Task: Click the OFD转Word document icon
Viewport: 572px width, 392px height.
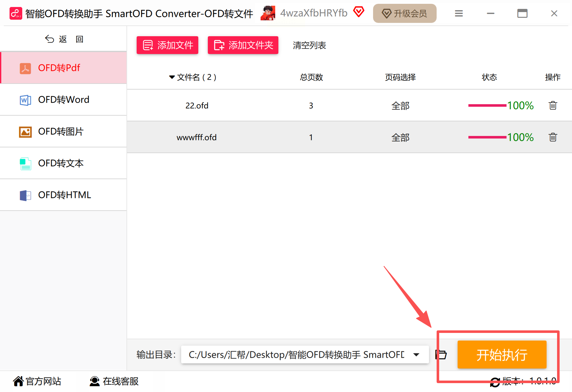Action: point(25,100)
